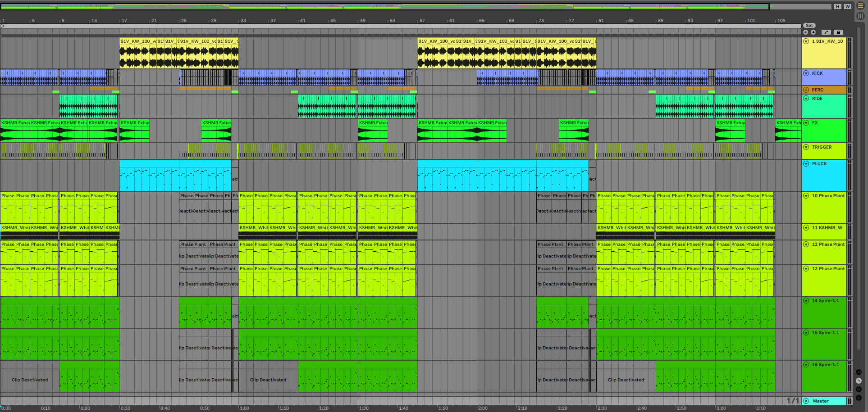Switch to Session View selector icon
The image size is (868, 412).
pyautogui.click(x=860, y=16)
